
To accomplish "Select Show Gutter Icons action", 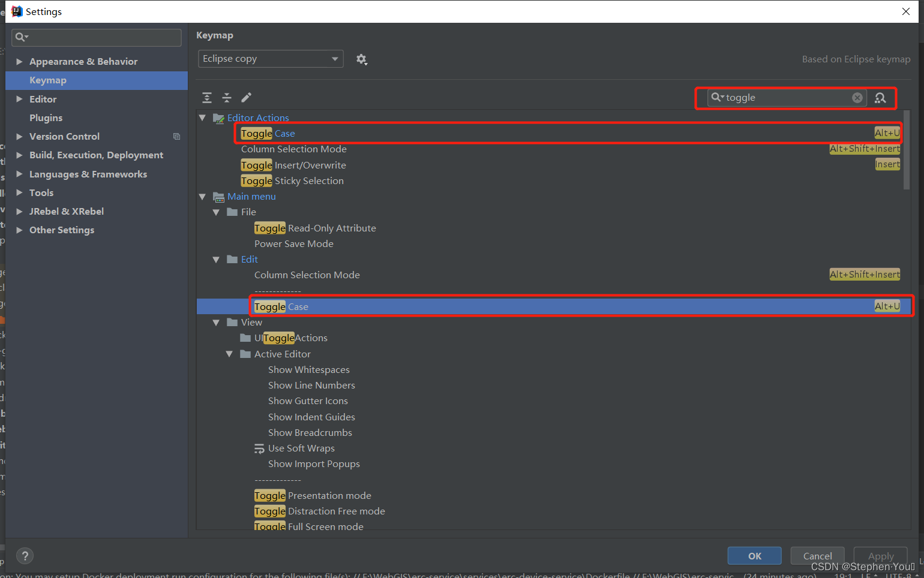I will 308,401.
